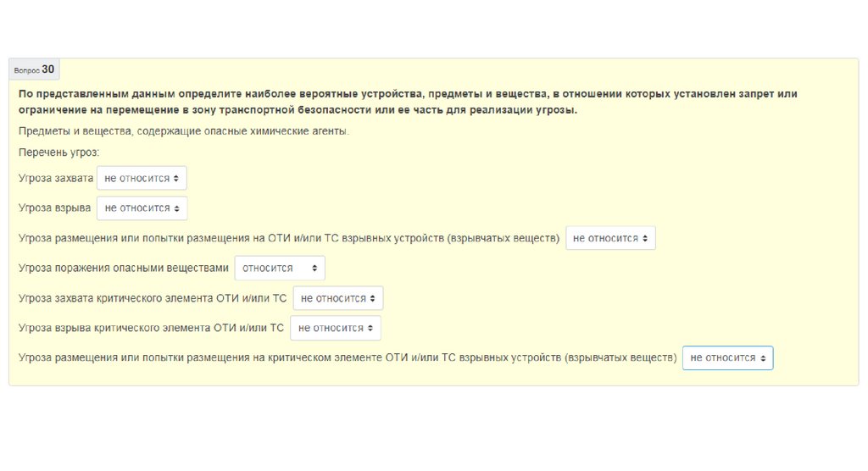Click 'Угроза захвата критического элемента ОТИ' label
This screenshot has width=868, height=471.
pos(153,298)
